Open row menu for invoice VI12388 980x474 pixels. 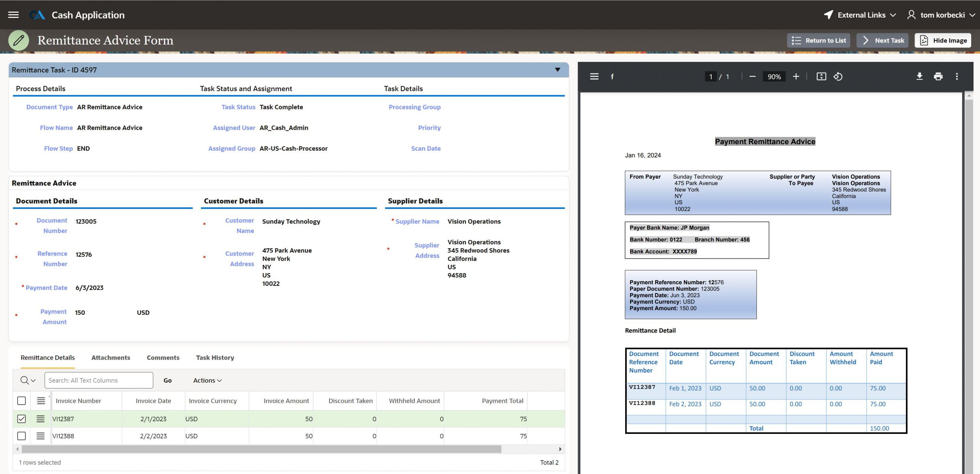coord(40,436)
